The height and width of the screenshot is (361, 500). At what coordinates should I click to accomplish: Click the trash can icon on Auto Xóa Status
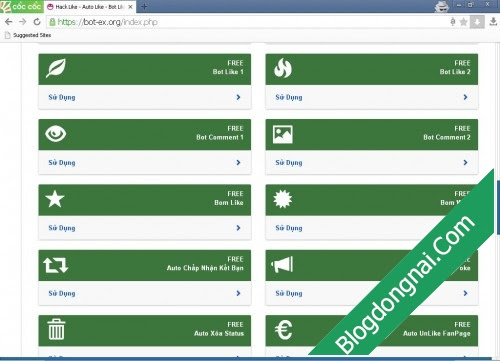[x=56, y=329]
